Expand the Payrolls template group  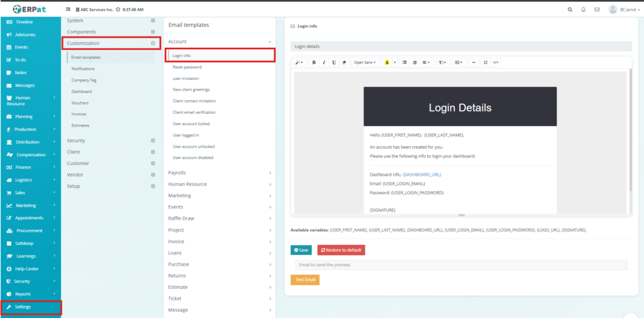tap(219, 173)
